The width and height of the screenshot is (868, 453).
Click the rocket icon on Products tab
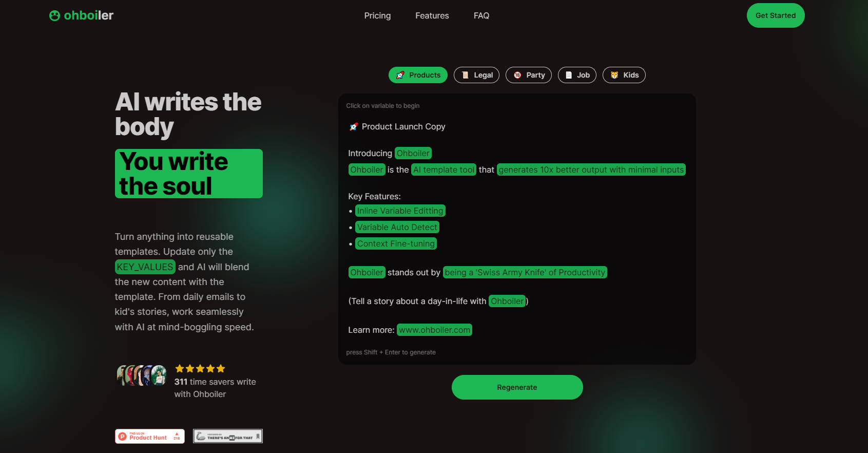(400, 75)
